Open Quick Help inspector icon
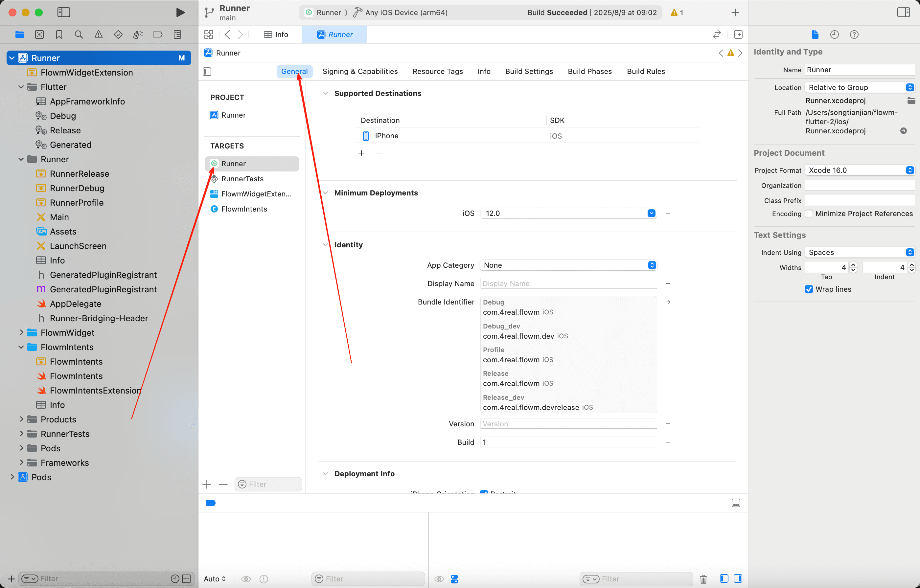 click(x=854, y=34)
